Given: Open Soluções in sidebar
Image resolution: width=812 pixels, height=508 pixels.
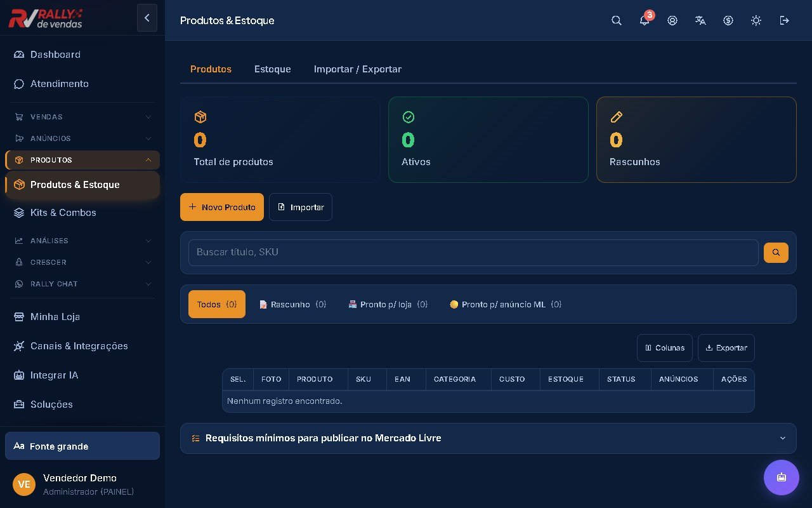Looking at the screenshot, I should [x=82, y=404].
